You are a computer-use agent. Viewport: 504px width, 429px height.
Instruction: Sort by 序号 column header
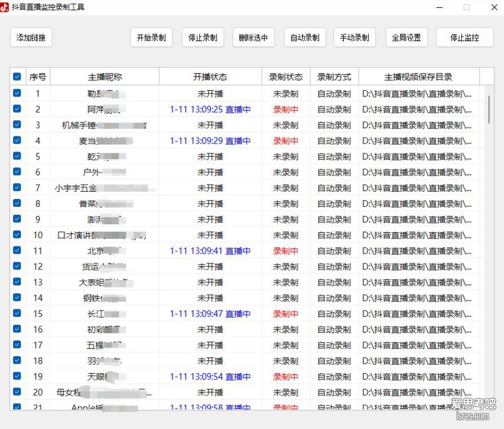[38, 77]
